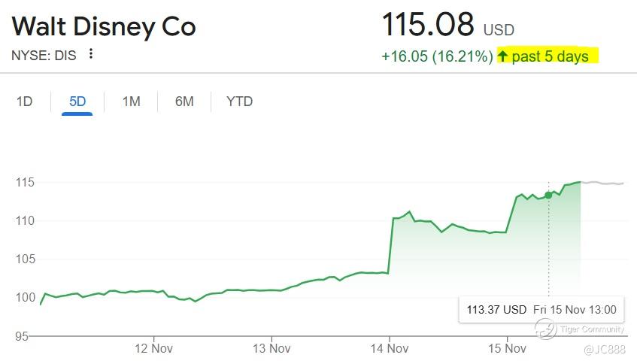
Task: Select the 5D time range tab
Action: tap(77, 102)
